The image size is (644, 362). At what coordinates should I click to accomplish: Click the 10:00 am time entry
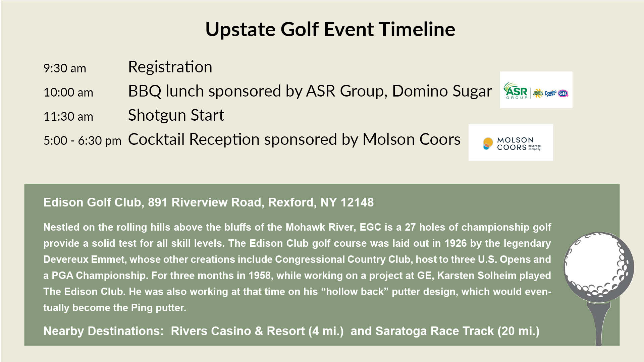pyautogui.click(x=68, y=93)
